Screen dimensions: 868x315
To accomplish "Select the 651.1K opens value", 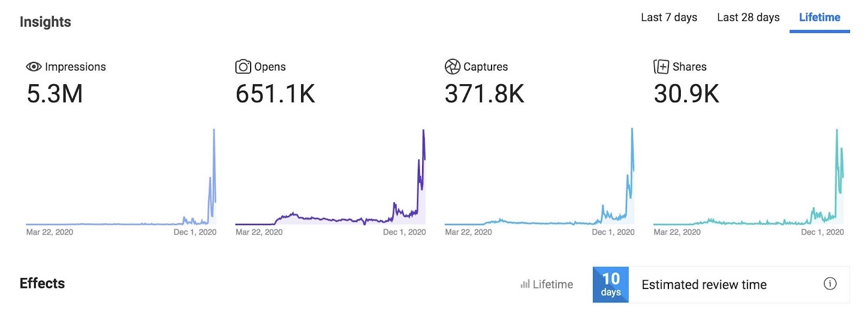I will tap(275, 94).
